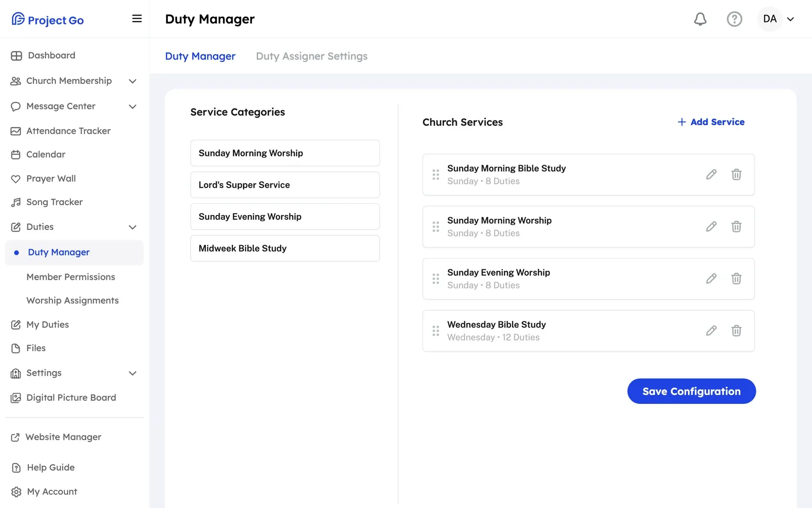Expand the Settings chevron
Image resolution: width=812 pixels, height=508 pixels.
click(132, 373)
